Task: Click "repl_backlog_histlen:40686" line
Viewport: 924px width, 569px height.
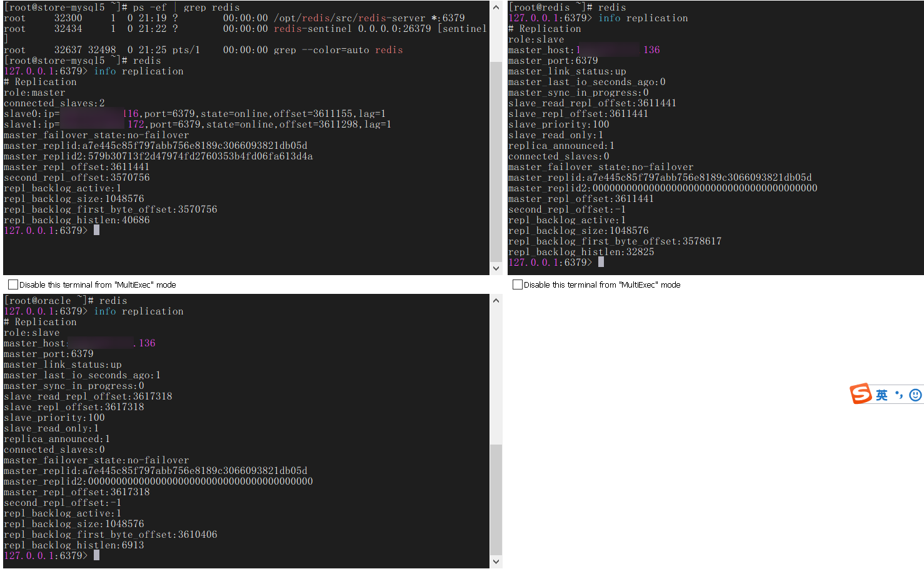Action: pos(77,220)
